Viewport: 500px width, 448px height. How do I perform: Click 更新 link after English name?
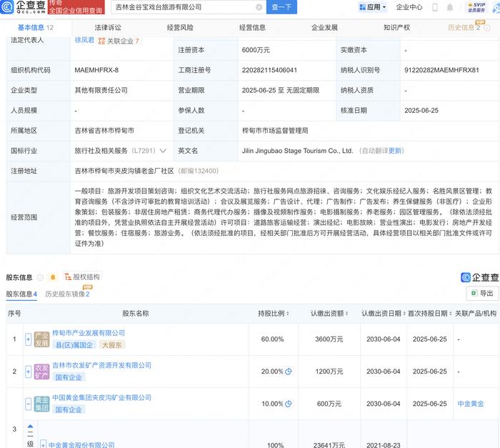(x=394, y=151)
